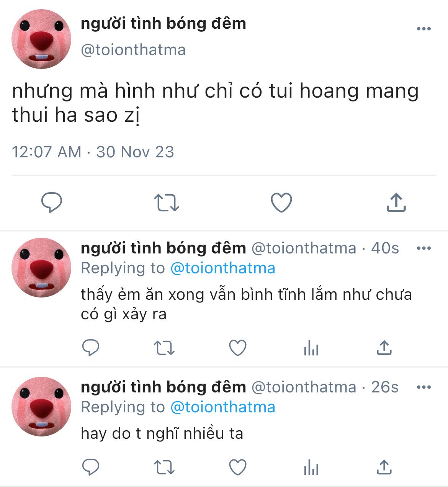View analytics of the 26s-old reply
This screenshot has height=487, width=448.
coord(311,467)
